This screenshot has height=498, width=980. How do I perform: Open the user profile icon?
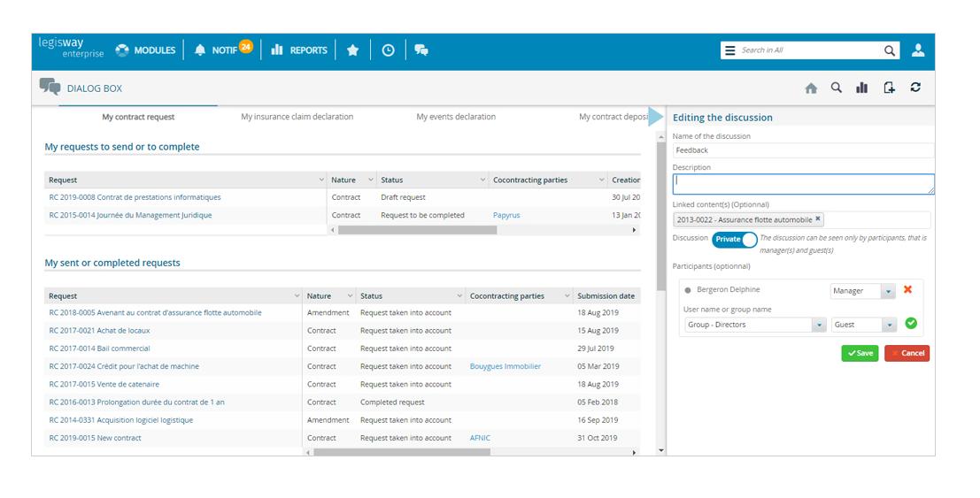[918, 50]
